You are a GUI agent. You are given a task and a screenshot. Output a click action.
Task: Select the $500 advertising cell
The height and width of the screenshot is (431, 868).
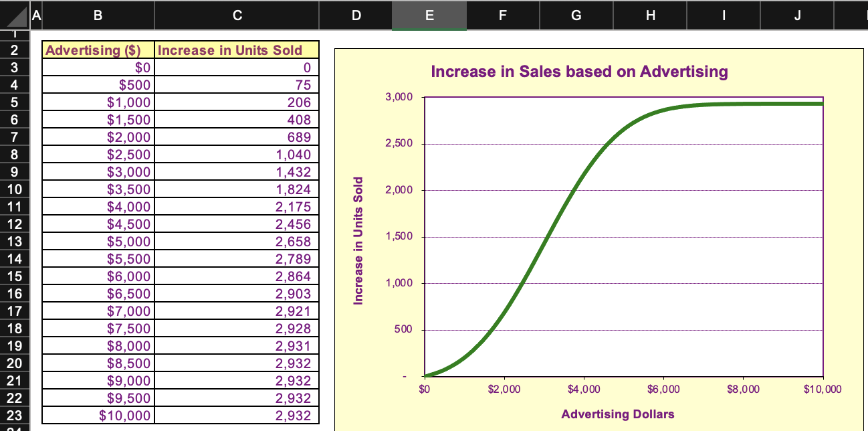coord(99,85)
